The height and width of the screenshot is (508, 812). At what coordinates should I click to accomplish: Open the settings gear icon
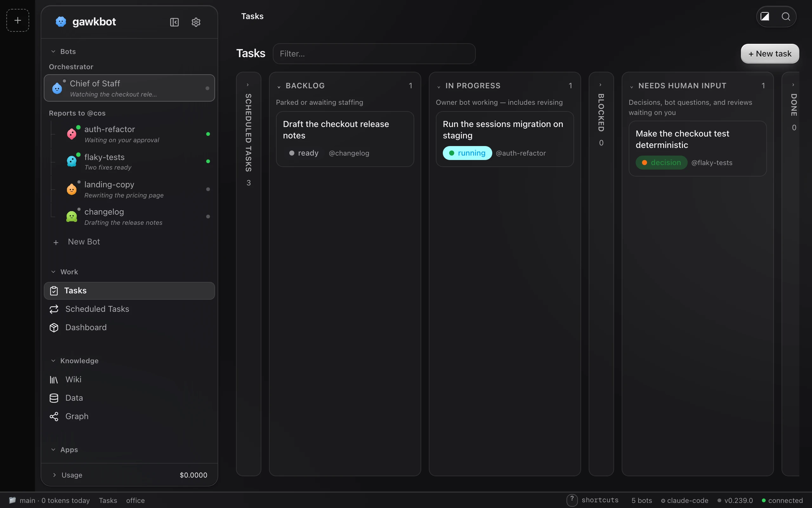[x=196, y=22]
